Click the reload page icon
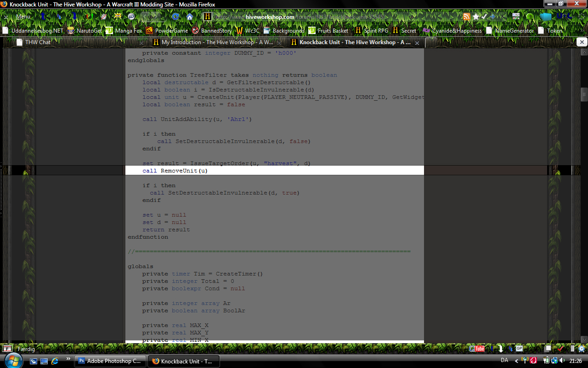Image resolution: width=588 pixels, height=368 pixels. pyautogui.click(x=175, y=17)
